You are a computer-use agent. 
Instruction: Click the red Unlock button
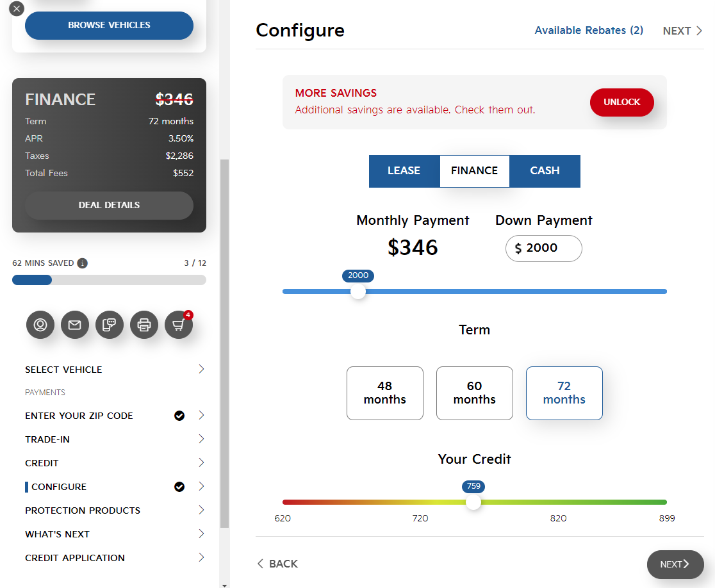[621, 102]
